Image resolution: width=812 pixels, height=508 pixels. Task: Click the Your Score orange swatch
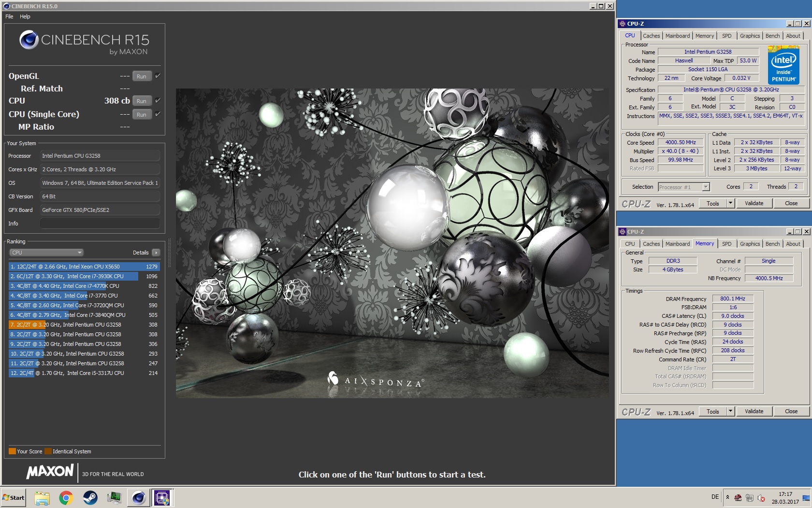tap(12, 451)
